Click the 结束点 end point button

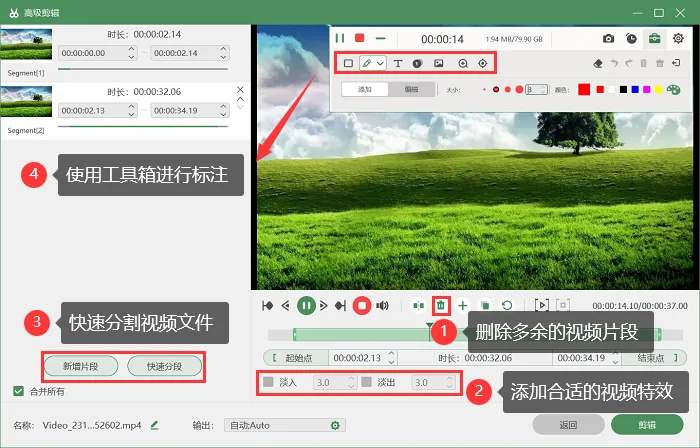tap(654, 358)
